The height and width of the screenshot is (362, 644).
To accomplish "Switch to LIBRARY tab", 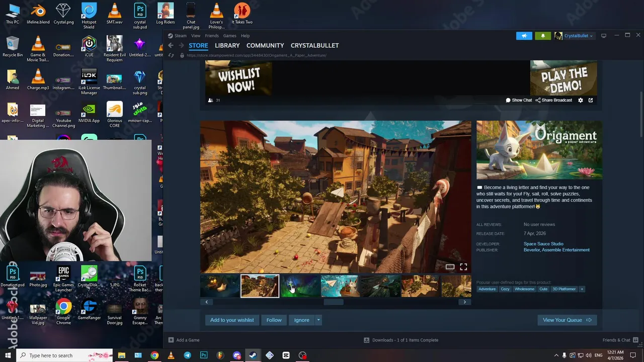I will pyautogui.click(x=227, y=45).
